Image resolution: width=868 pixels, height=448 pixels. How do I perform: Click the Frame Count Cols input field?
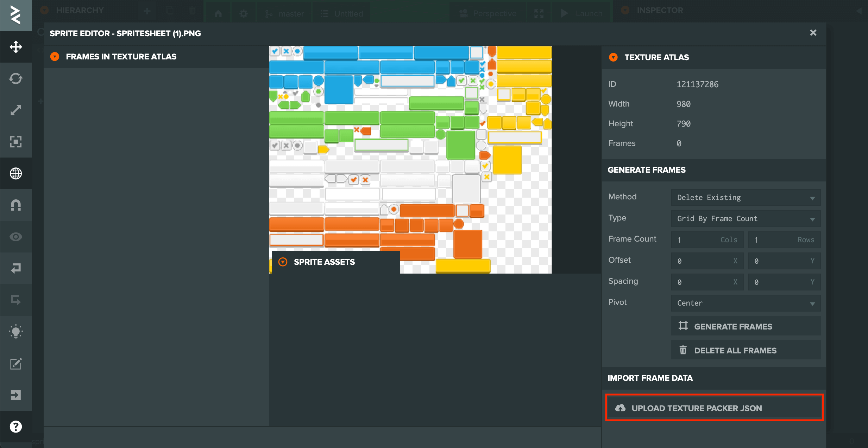(707, 240)
